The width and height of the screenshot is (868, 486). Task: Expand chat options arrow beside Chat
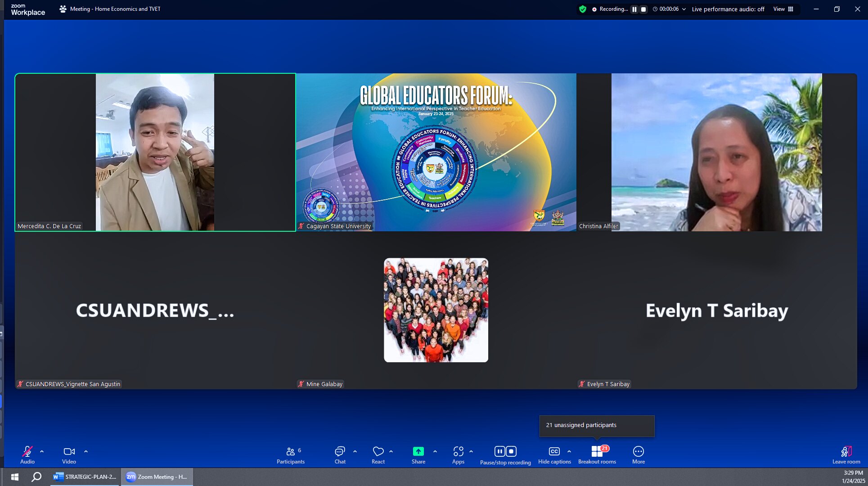click(x=355, y=451)
